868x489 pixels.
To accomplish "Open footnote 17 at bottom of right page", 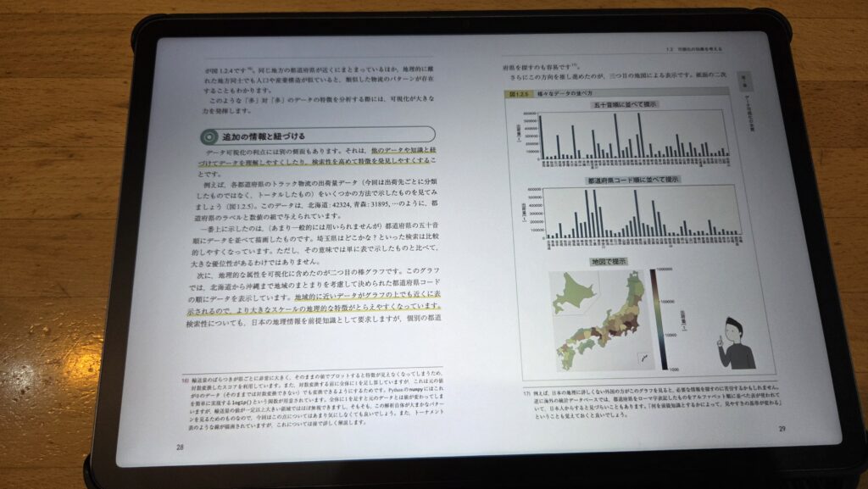I will [528, 394].
